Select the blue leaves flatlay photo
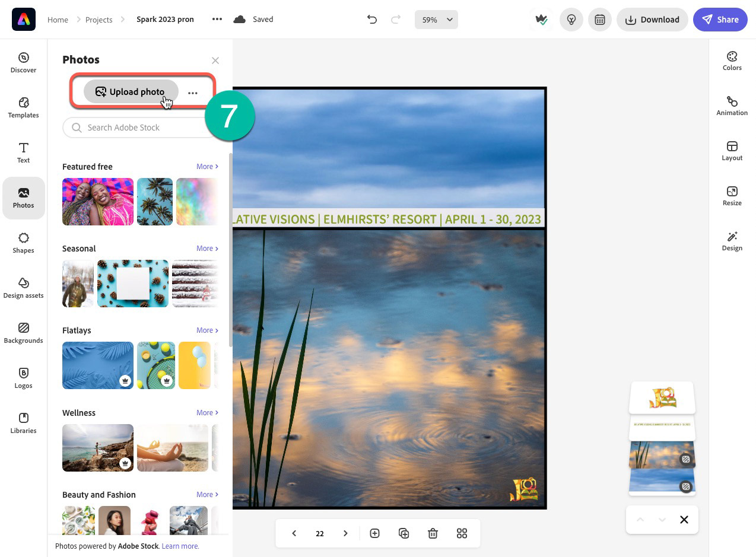This screenshot has width=756, height=557. point(98,365)
